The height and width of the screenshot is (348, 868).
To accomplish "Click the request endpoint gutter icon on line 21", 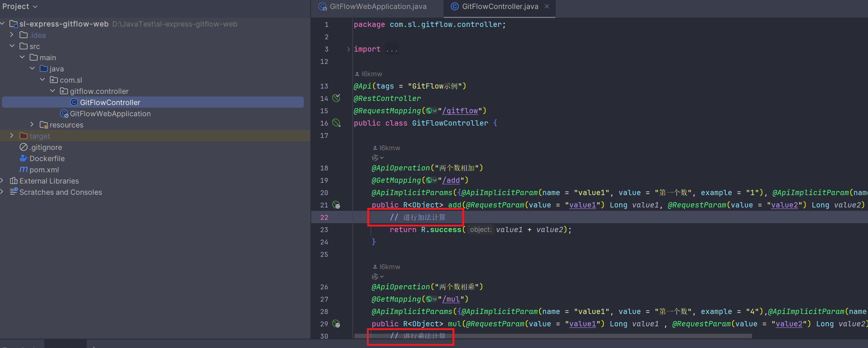I will (337, 205).
